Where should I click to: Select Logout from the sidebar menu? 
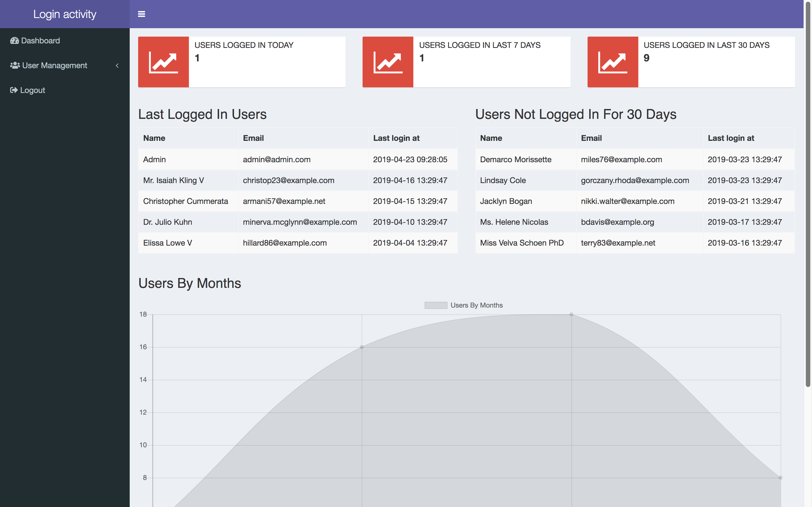click(x=32, y=90)
